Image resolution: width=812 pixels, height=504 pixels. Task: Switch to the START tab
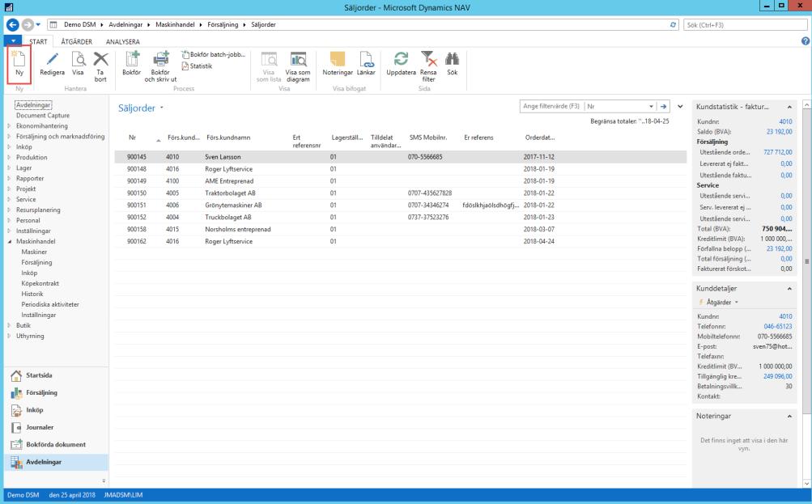[x=38, y=41]
